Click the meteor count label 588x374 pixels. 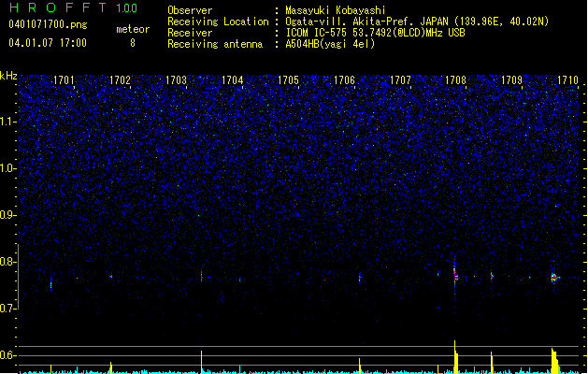point(133,29)
